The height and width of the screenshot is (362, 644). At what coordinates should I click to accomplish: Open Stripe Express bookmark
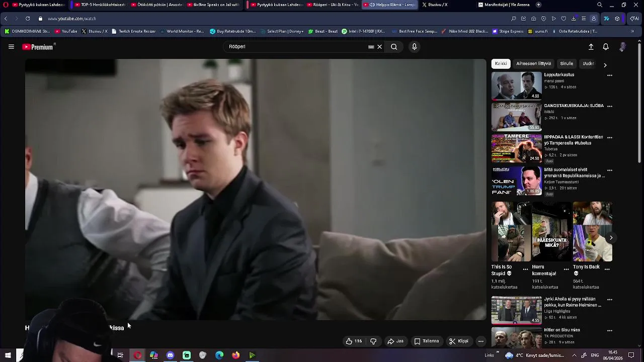click(x=508, y=31)
